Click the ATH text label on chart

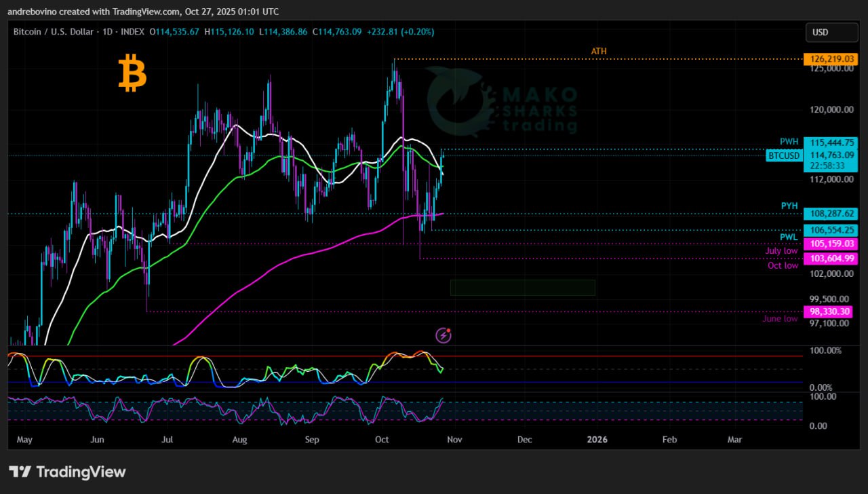click(599, 52)
